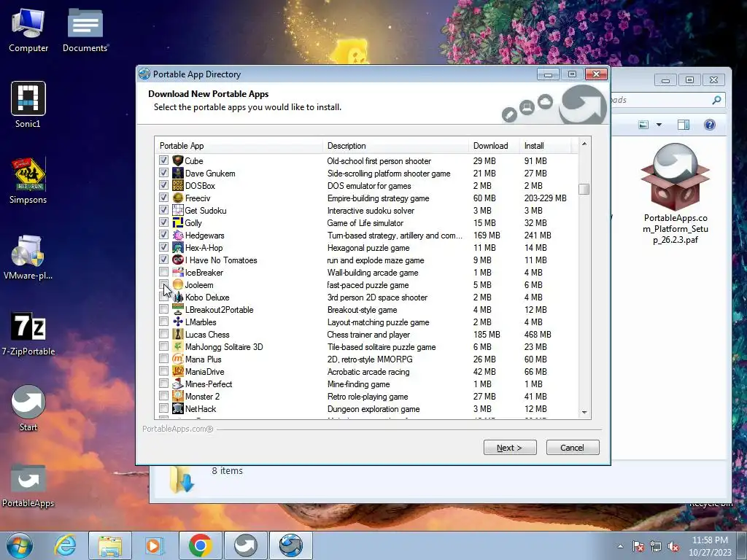Select the '203-229 MB' install size cell

click(545, 198)
